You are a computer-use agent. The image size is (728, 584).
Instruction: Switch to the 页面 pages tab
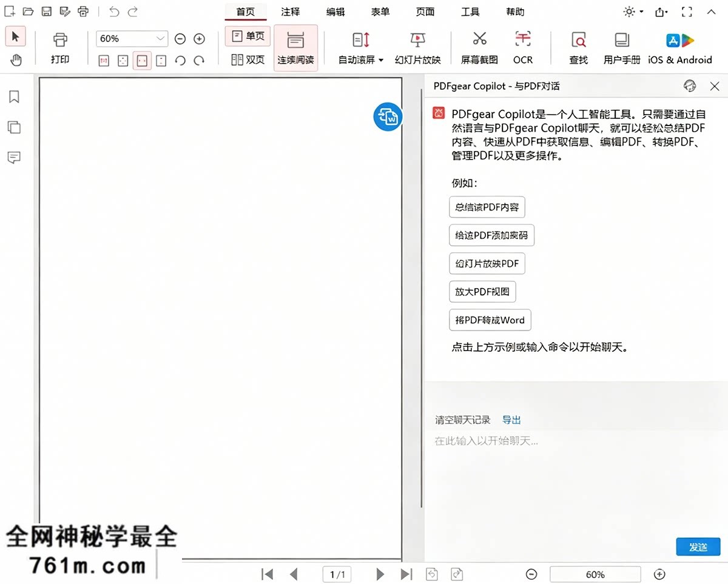[425, 12]
